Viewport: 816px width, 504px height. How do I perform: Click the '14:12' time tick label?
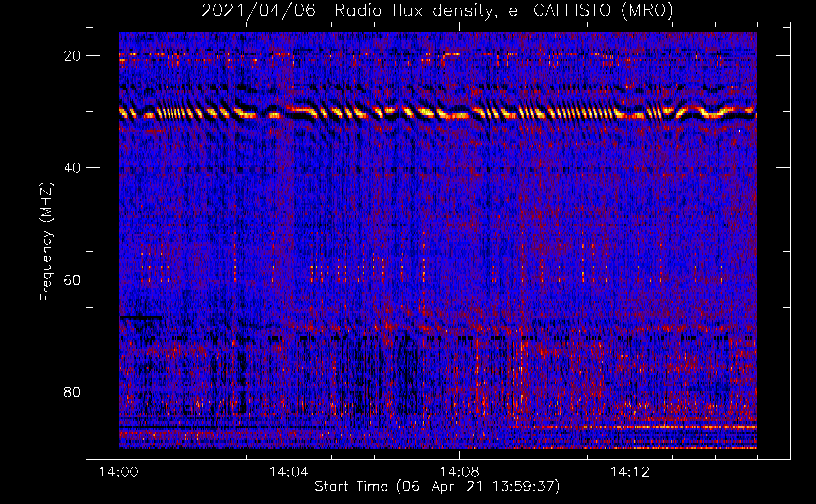630,472
